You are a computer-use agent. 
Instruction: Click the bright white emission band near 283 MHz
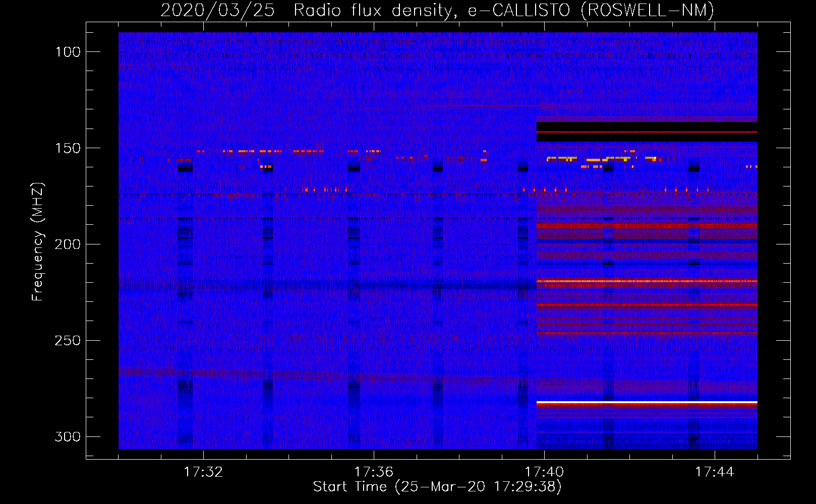(647, 402)
